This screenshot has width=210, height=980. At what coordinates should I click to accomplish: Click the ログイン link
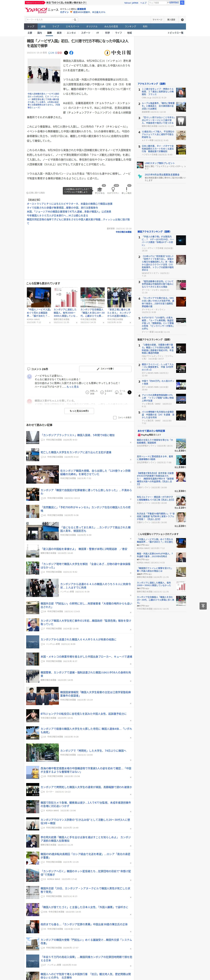[x=64, y=12]
